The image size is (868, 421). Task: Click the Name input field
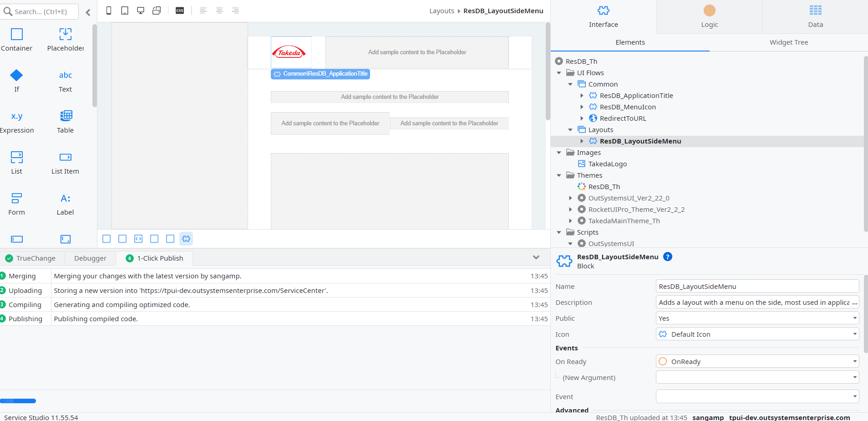tap(757, 286)
